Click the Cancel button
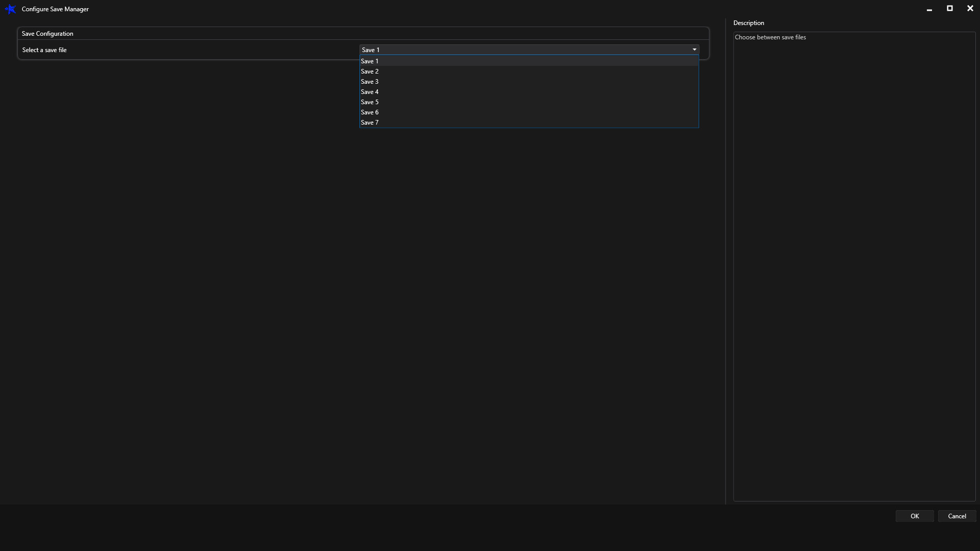980x551 pixels. pos(957,516)
